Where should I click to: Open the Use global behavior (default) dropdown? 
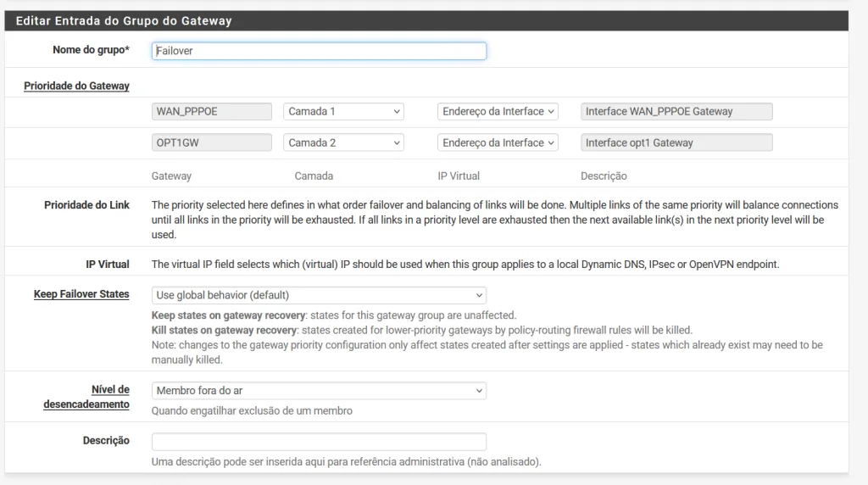(319, 295)
